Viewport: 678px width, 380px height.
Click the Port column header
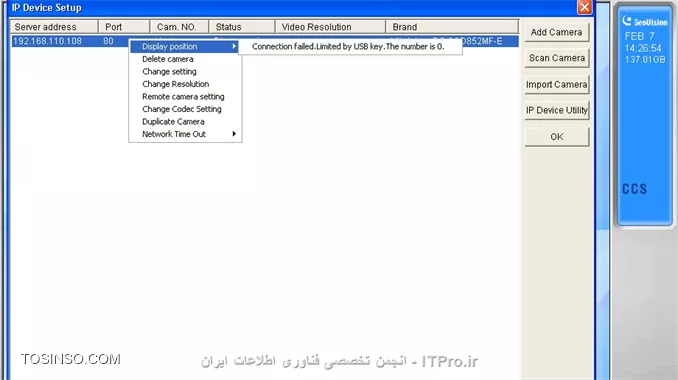[x=124, y=27]
